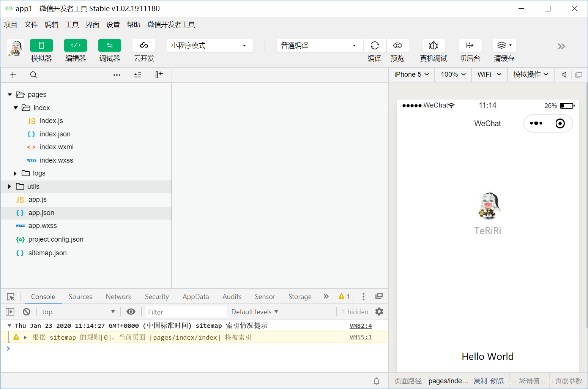Launch the 模拟器 simulator panel

click(x=41, y=51)
